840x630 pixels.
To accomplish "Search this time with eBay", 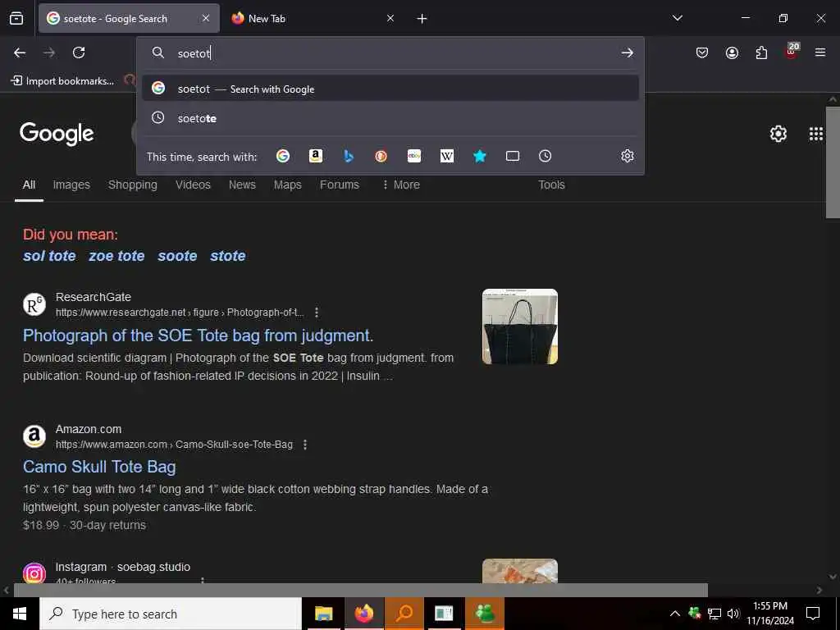I will (x=414, y=156).
